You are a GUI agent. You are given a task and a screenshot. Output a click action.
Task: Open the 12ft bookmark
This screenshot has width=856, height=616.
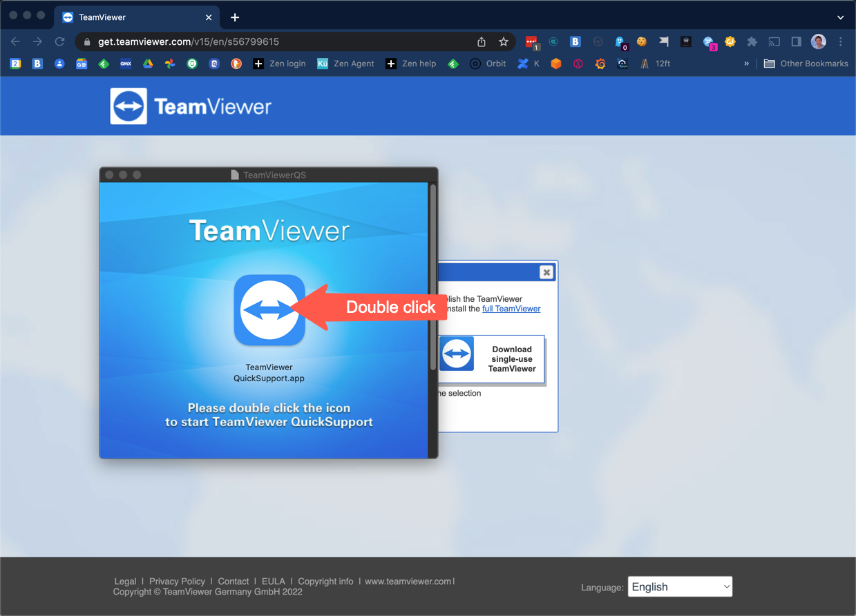tap(655, 64)
